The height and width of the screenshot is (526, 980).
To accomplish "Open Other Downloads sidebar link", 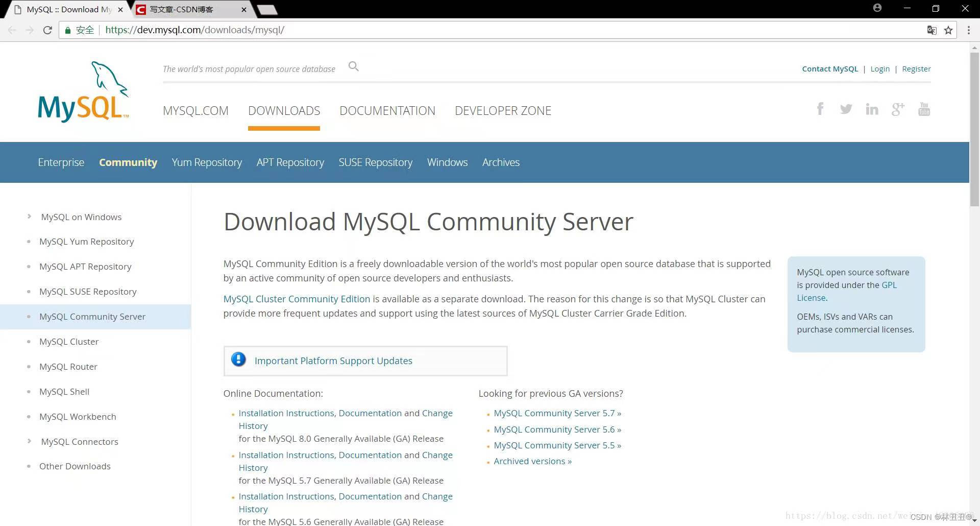I will 75,466.
